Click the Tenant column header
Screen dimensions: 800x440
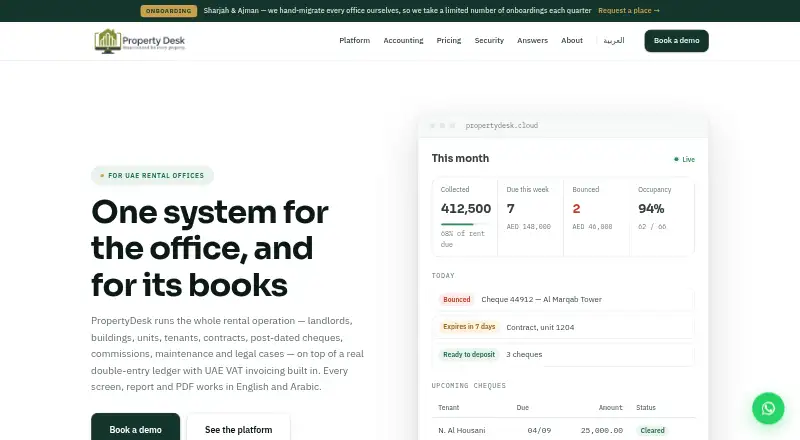click(x=448, y=407)
